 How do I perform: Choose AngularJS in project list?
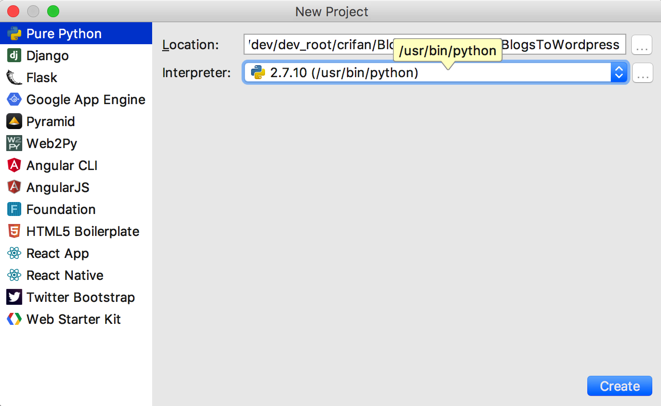coord(57,188)
